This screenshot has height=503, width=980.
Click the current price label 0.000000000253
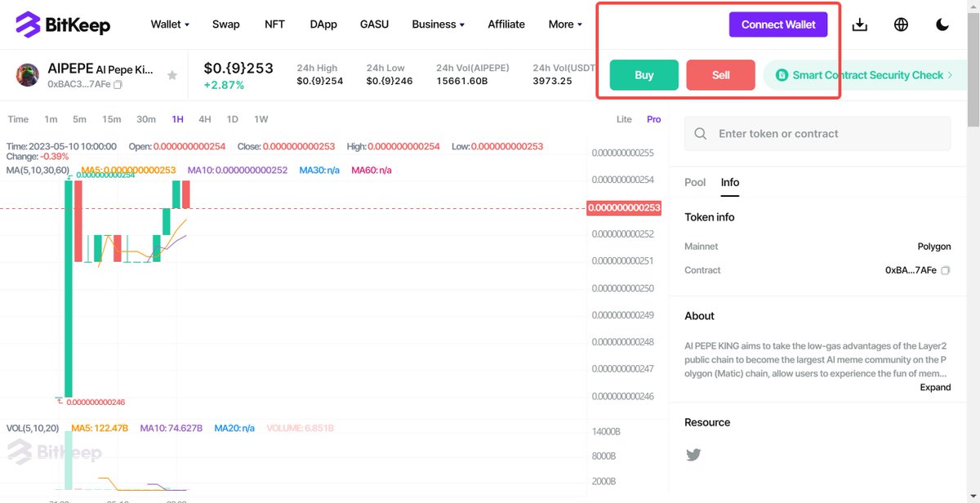click(x=624, y=208)
